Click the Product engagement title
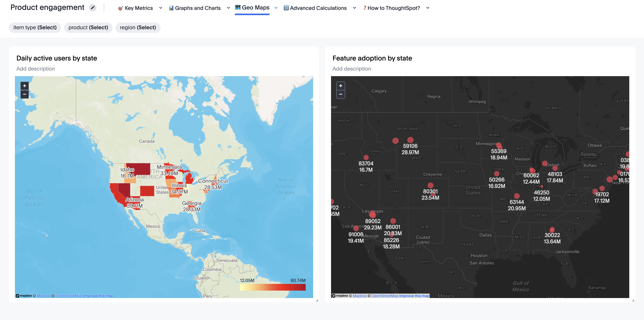This screenshot has width=644, height=320. pos(47,7)
